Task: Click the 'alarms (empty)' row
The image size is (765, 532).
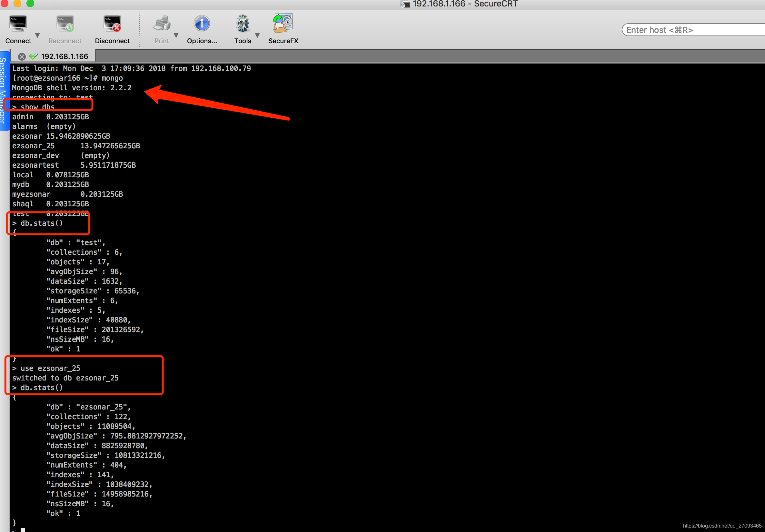Action: (44, 127)
